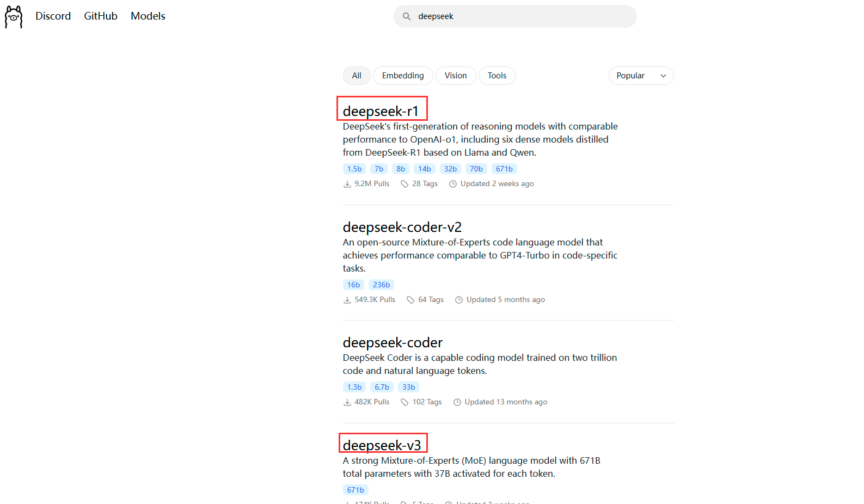Open the deepseek-r1 model page
This screenshot has width=864, height=504.
tap(381, 111)
